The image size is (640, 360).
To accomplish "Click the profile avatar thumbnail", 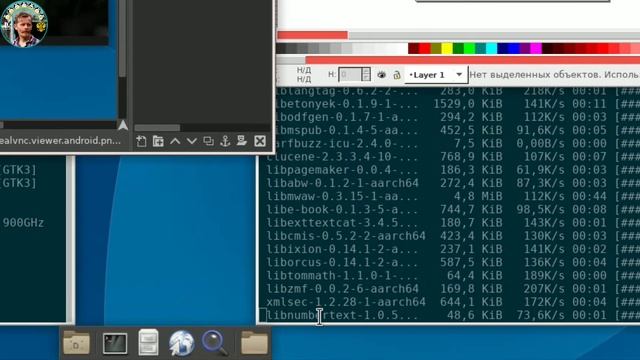I will click(24, 24).
